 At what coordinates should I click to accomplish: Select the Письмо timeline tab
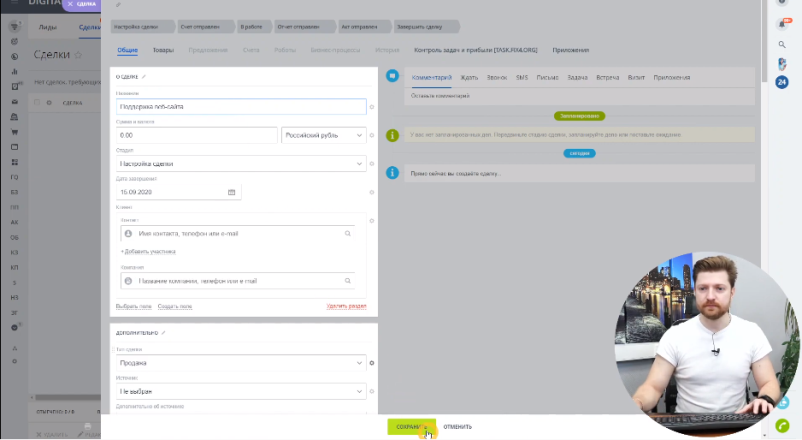pos(547,78)
